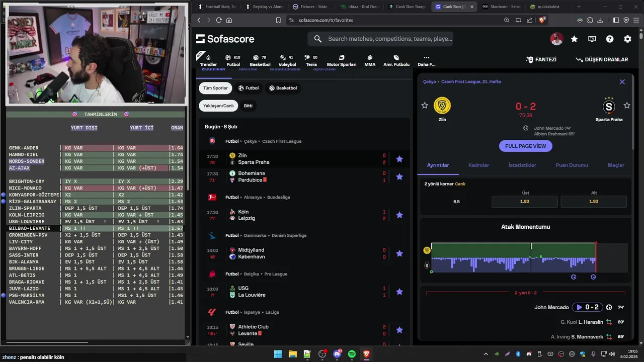
Task: Favorite Sparta Praha team star
Action: 626,106
